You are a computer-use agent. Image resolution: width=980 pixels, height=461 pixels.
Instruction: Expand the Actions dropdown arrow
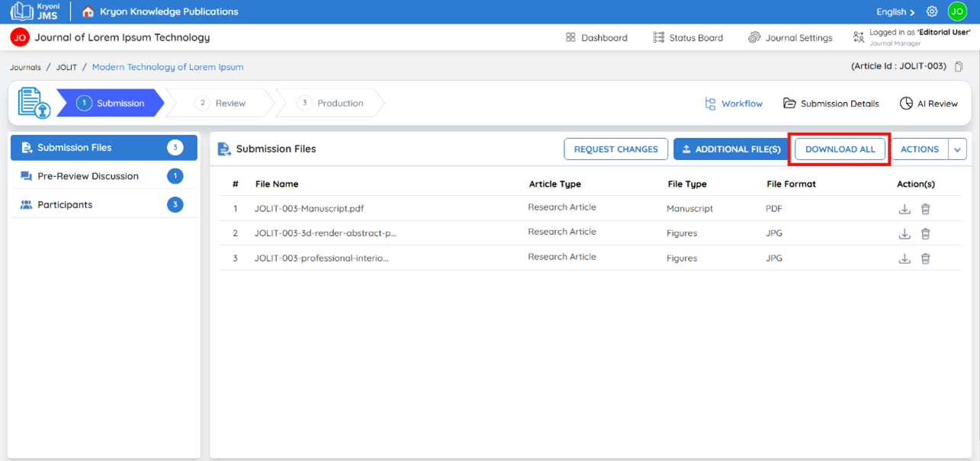coord(958,149)
